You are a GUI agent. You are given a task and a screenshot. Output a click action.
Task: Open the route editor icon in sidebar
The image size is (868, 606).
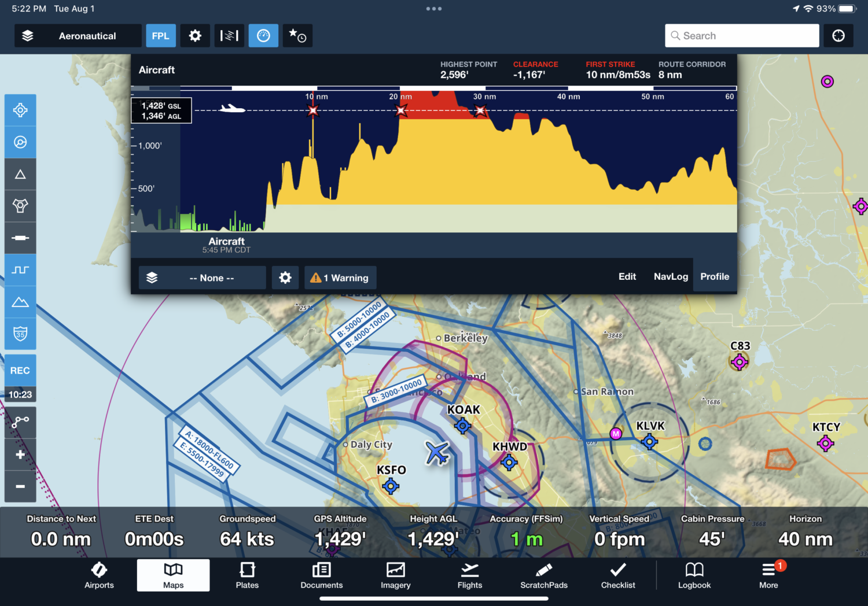[x=20, y=422]
